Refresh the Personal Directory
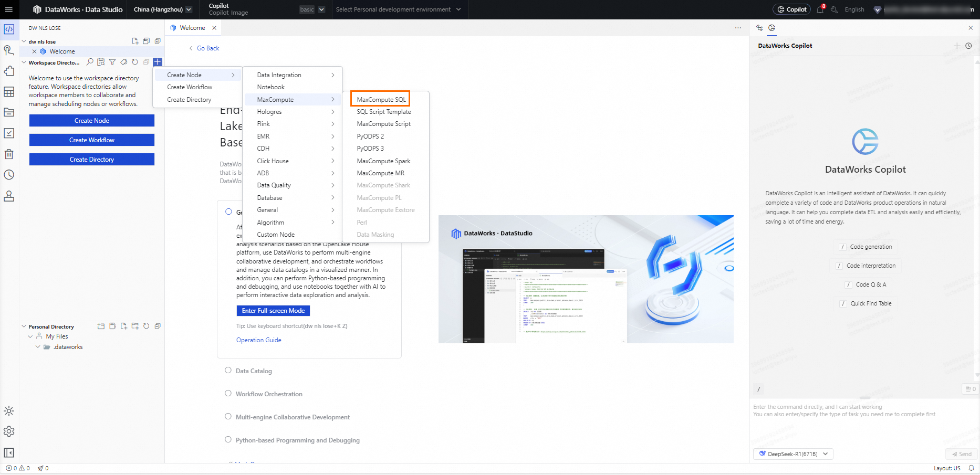 [x=146, y=326]
